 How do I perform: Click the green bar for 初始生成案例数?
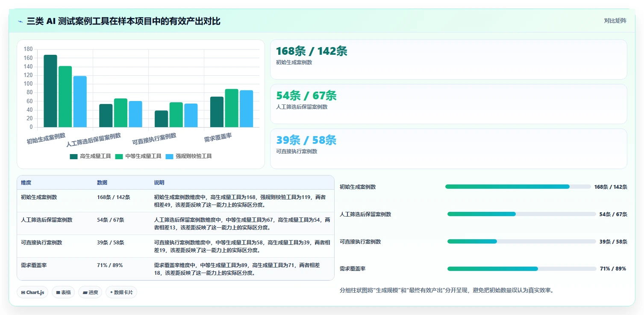coord(65,97)
